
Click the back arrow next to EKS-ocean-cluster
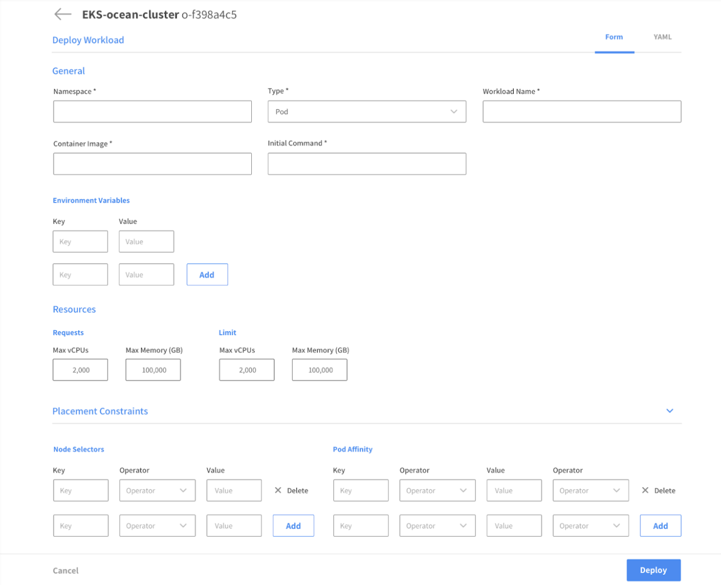point(62,14)
